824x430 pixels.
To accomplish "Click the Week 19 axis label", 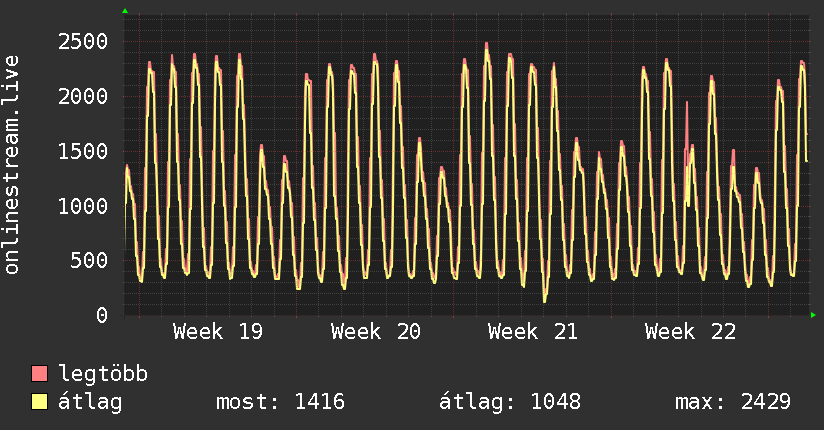I will coord(218,332).
